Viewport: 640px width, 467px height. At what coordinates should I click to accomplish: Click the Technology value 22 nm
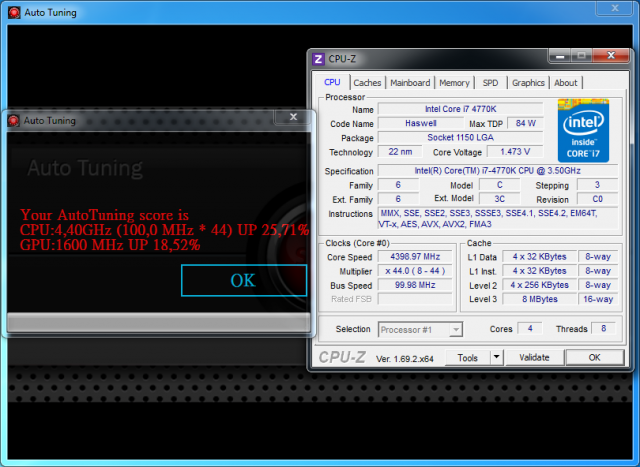[x=400, y=152]
